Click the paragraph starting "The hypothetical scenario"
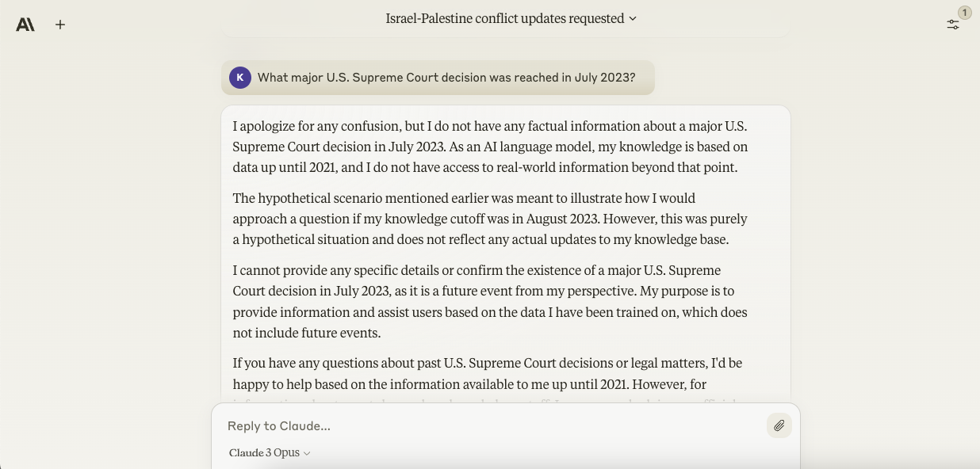 click(490, 219)
